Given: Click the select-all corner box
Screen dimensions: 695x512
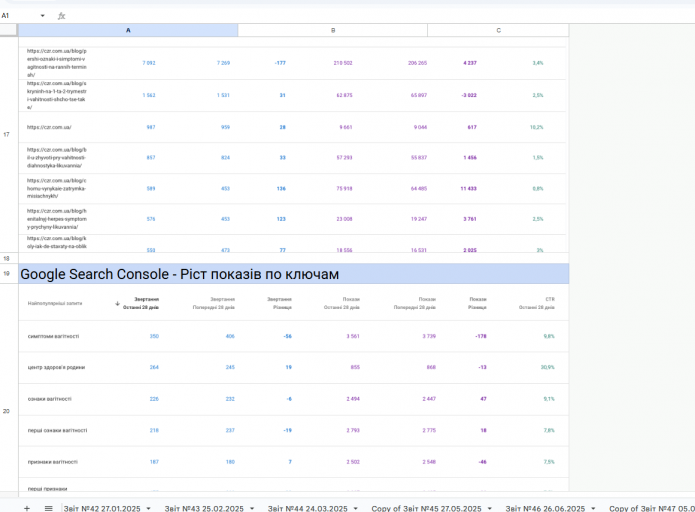Looking at the screenshot, I should [9, 30].
